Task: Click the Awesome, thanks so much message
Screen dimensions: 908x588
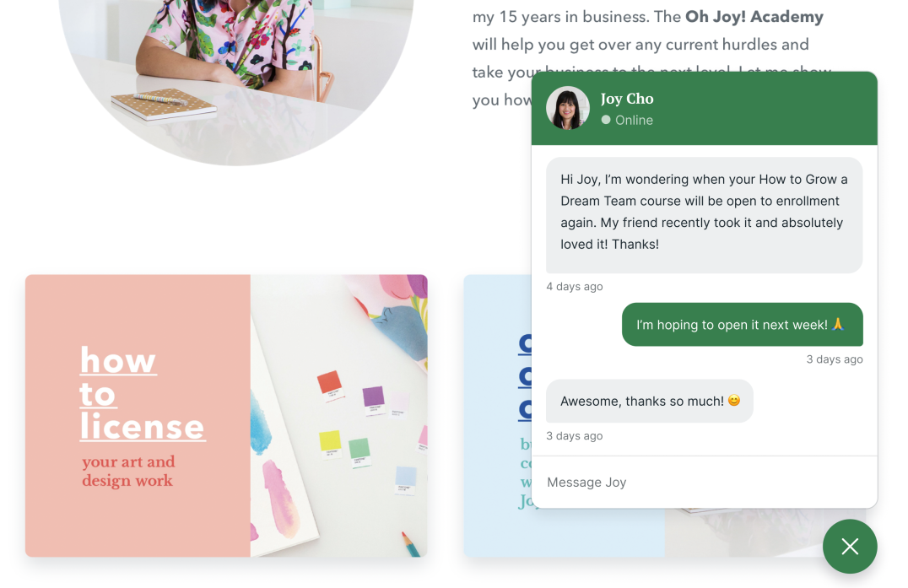Action: tap(650, 401)
